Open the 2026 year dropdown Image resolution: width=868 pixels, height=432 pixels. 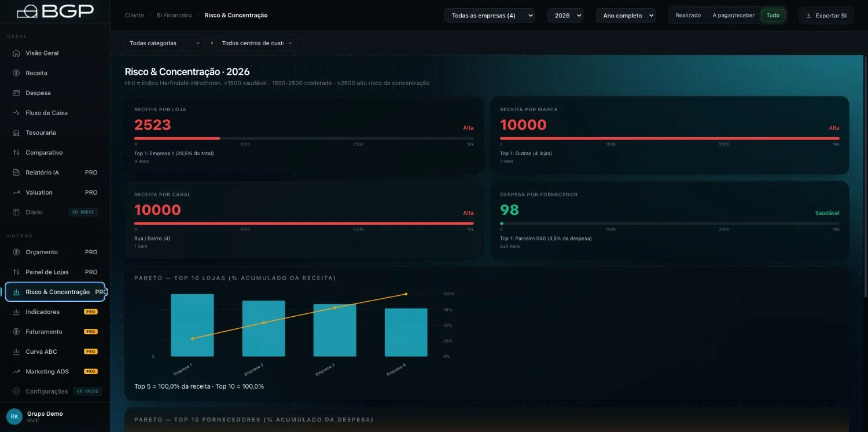(565, 16)
